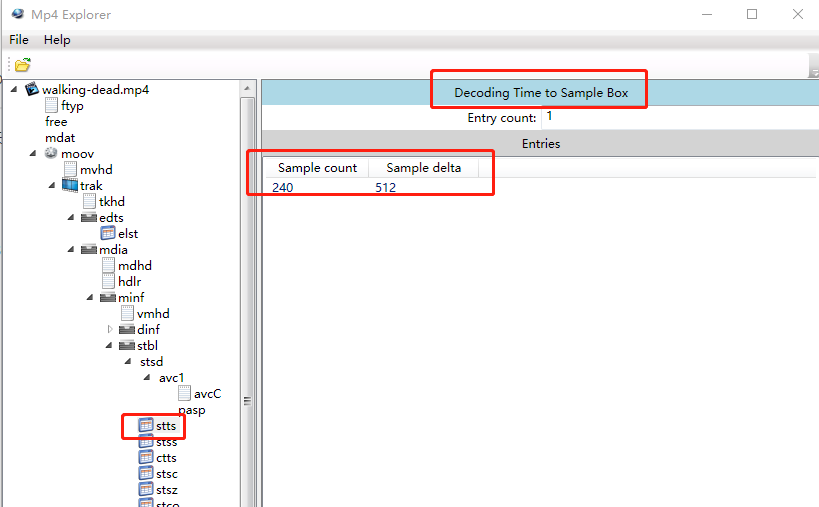Click the open file folder toolbar icon

point(22,65)
